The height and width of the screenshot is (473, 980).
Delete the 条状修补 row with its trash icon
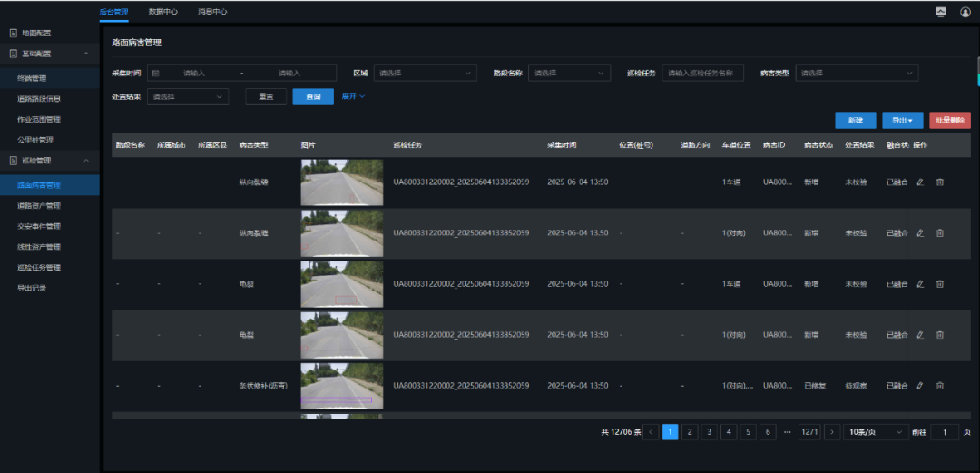(x=940, y=386)
